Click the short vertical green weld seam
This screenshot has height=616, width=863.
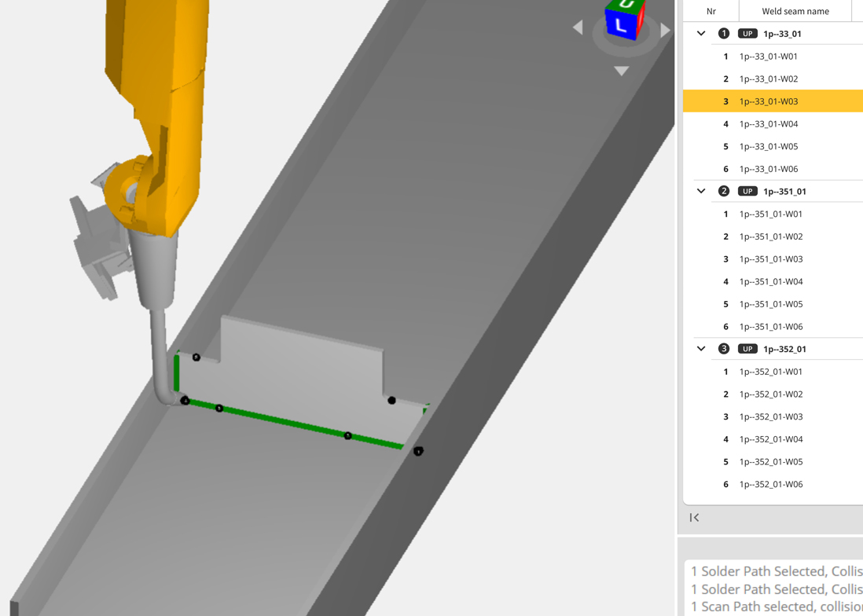(x=177, y=373)
